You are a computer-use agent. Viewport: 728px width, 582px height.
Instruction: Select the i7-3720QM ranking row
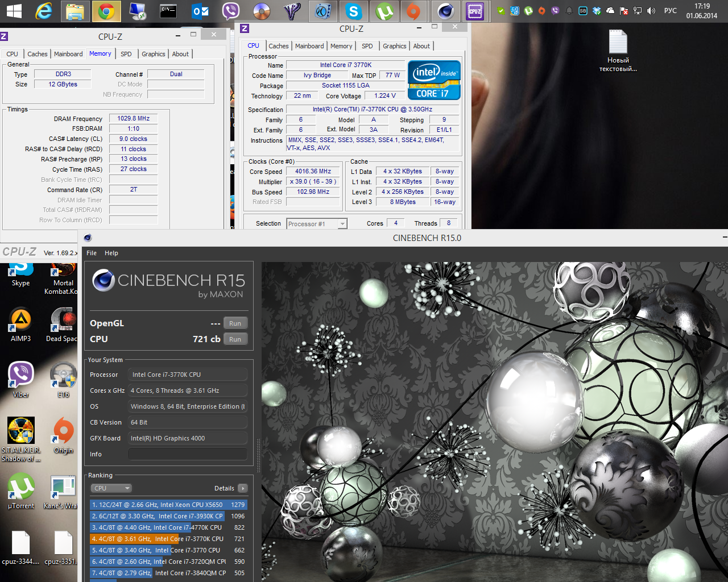(168, 562)
